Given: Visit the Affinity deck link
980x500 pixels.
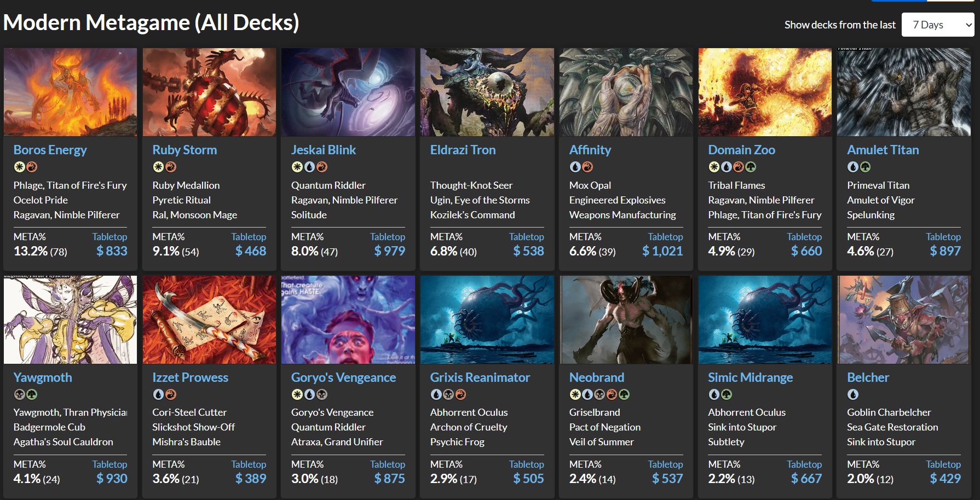Looking at the screenshot, I should pyautogui.click(x=590, y=150).
